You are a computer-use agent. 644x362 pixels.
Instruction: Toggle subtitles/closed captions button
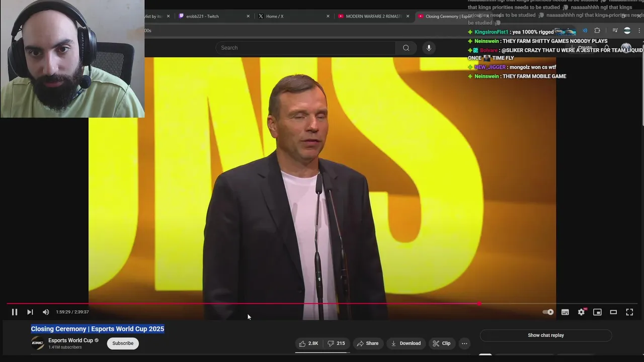click(565, 312)
